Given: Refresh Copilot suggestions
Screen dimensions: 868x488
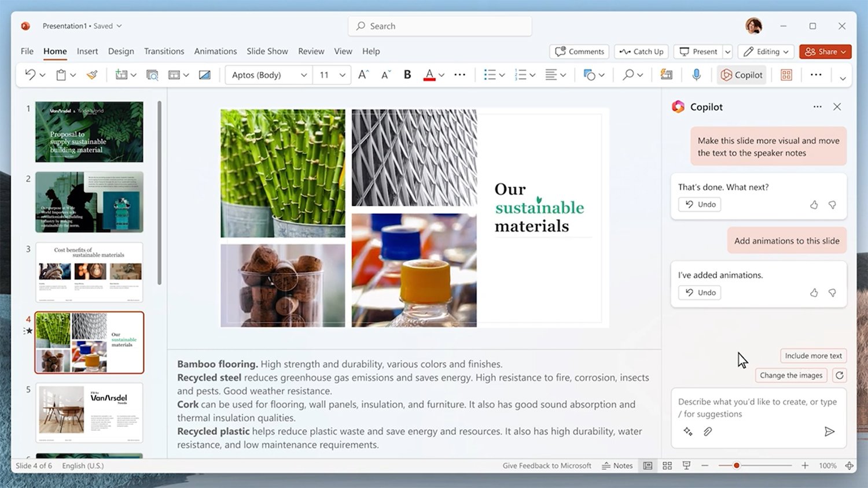Looking at the screenshot, I should tap(839, 375).
